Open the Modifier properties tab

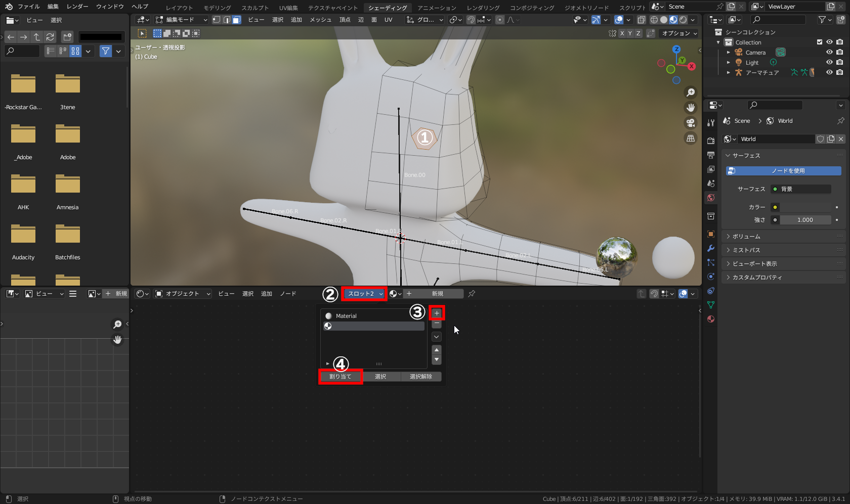point(711,248)
